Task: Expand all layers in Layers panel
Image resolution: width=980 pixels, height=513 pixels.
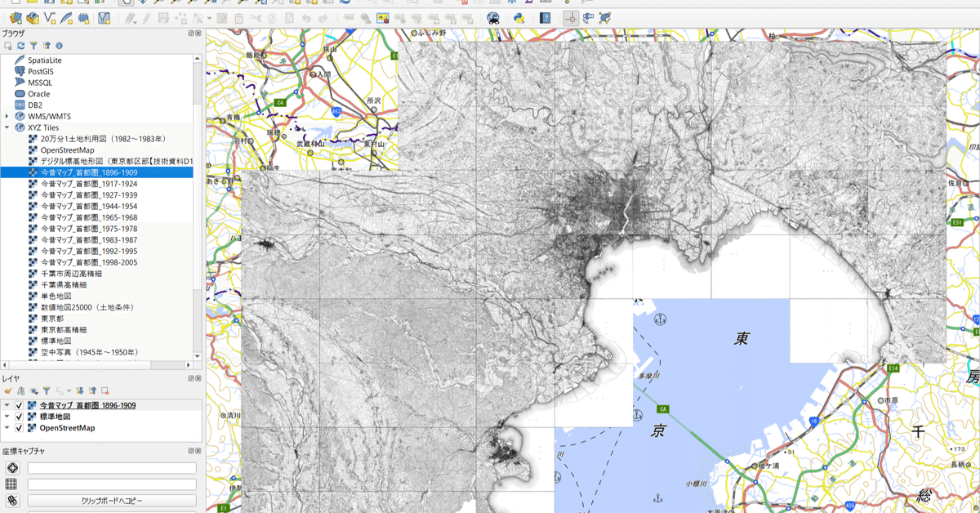Action: tap(80, 391)
